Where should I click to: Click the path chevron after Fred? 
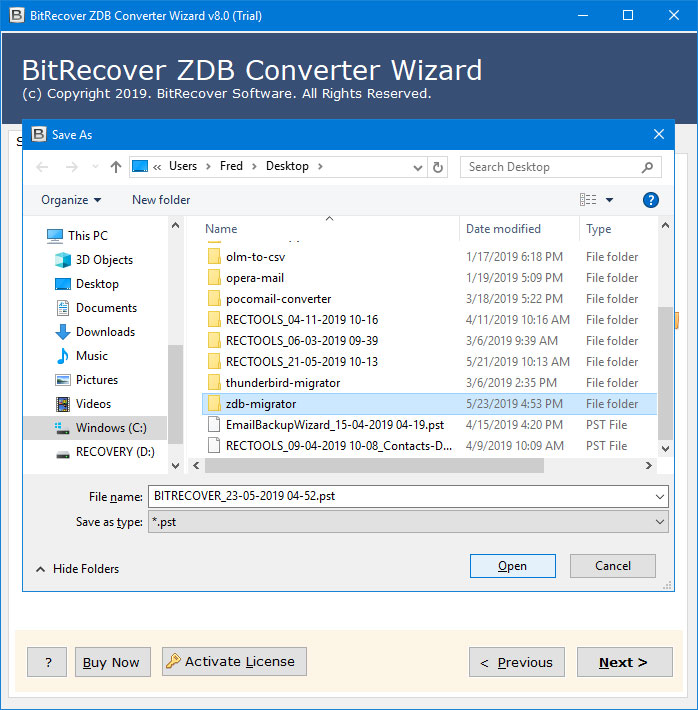[255, 167]
